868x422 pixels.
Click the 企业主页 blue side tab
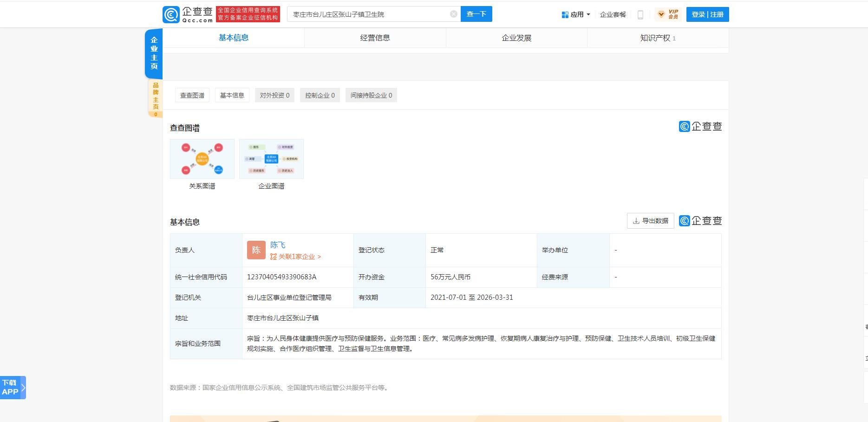pyautogui.click(x=154, y=53)
